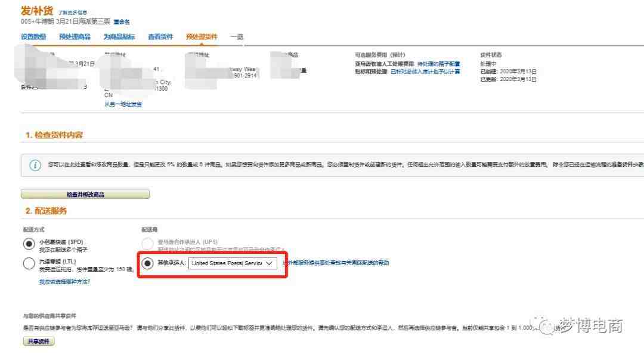644x354 pixels.
Task: Open the 已针对总体入库计划予以计算 link
Action: coord(425,72)
